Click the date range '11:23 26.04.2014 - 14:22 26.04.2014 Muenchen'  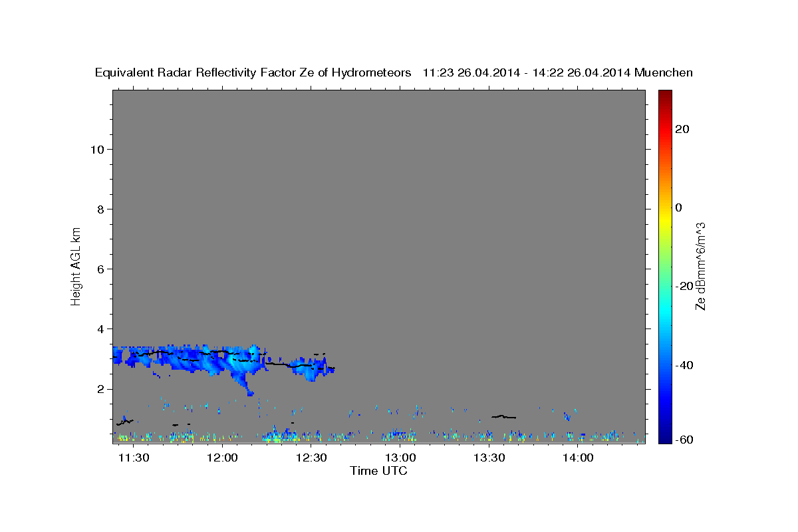pos(558,73)
